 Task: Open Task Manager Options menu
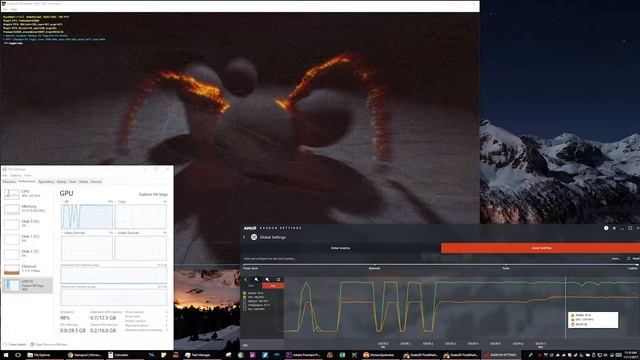click(16, 176)
